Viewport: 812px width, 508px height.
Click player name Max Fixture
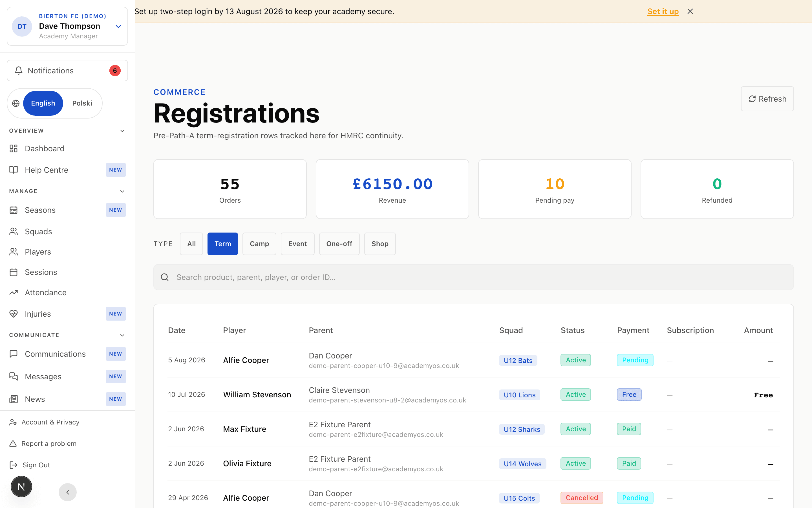[x=245, y=429]
